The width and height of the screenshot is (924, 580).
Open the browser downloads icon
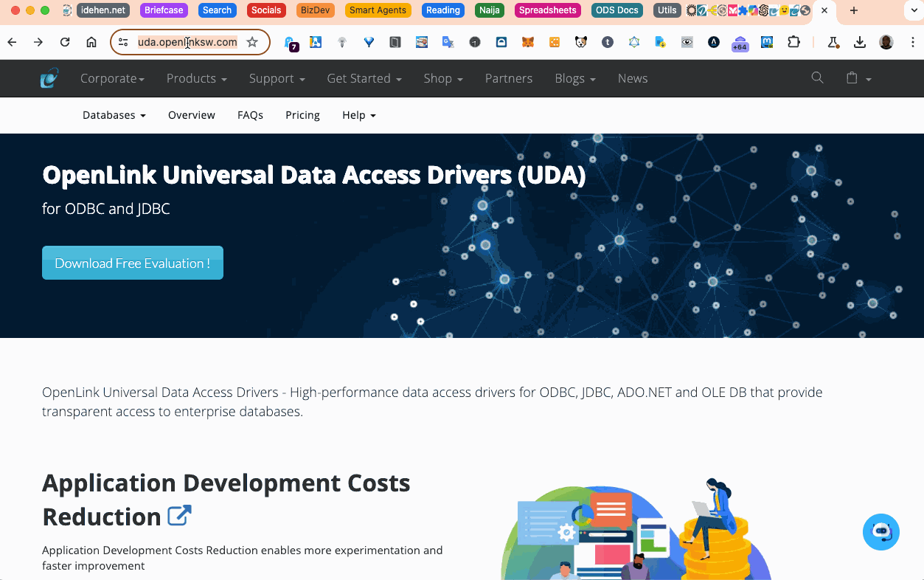pos(860,42)
